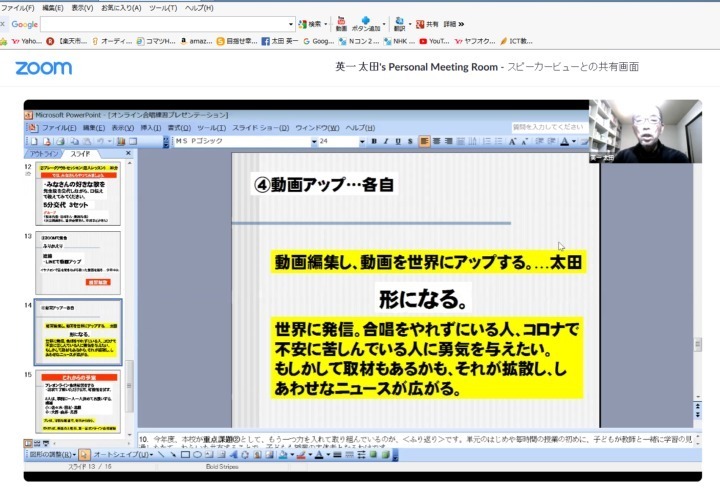Image resolution: width=720 pixels, height=490 pixels.
Task: Select the Line drawing tool
Action: [x=161, y=455]
